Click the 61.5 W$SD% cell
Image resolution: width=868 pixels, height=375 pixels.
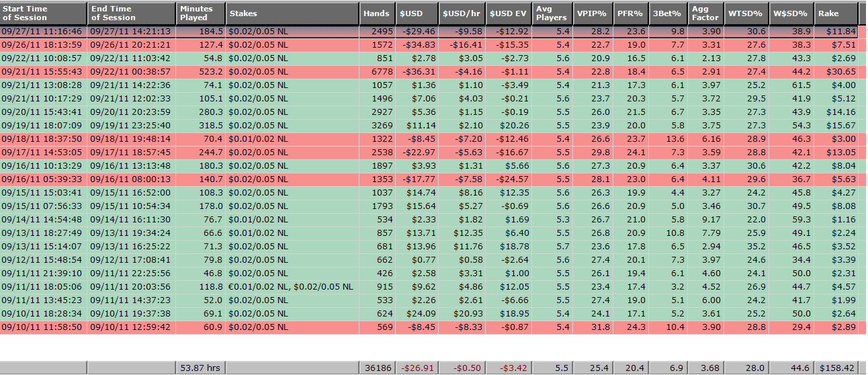click(791, 85)
